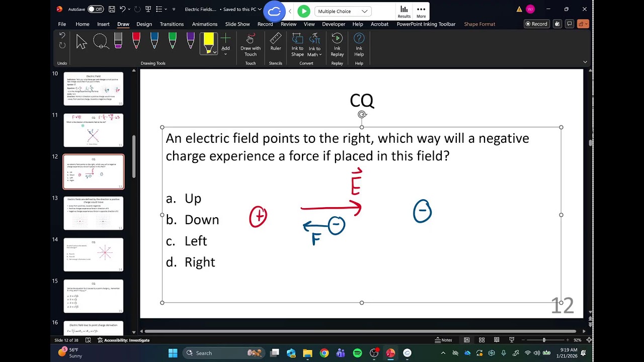The width and height of the screenshot is (644, 362).
Task: Select the arrow pointer tool in Drawing Tools
Action: coord(82,42)
